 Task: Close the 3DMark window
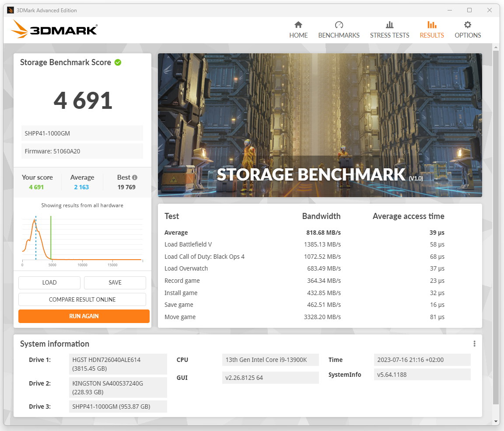coord(489,10)
